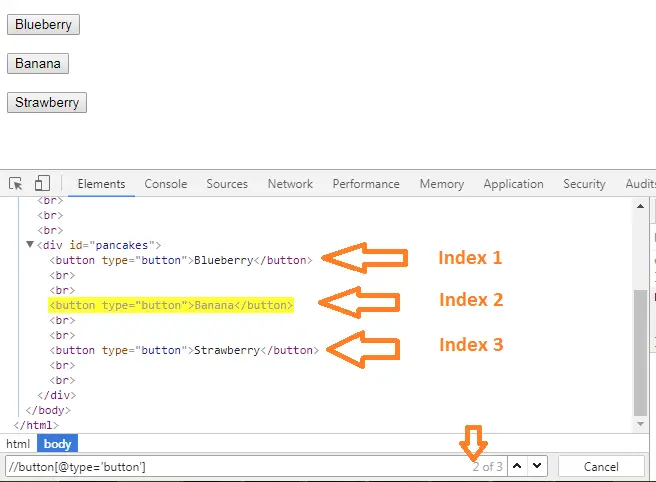The image size is (656, 482).
Task: Click the body breadcrumb
Action: pyautogui.click(x=57, y=444)
